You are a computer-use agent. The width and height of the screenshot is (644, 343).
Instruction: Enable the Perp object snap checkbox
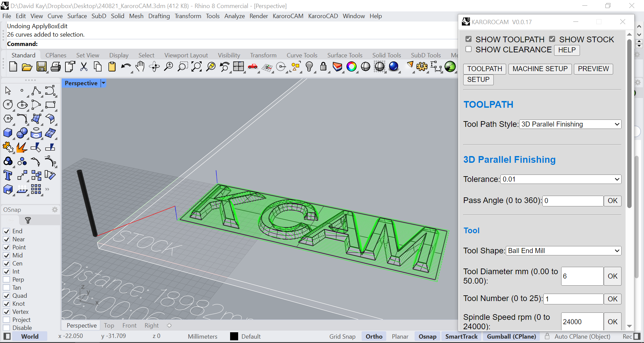pos(6,280)
